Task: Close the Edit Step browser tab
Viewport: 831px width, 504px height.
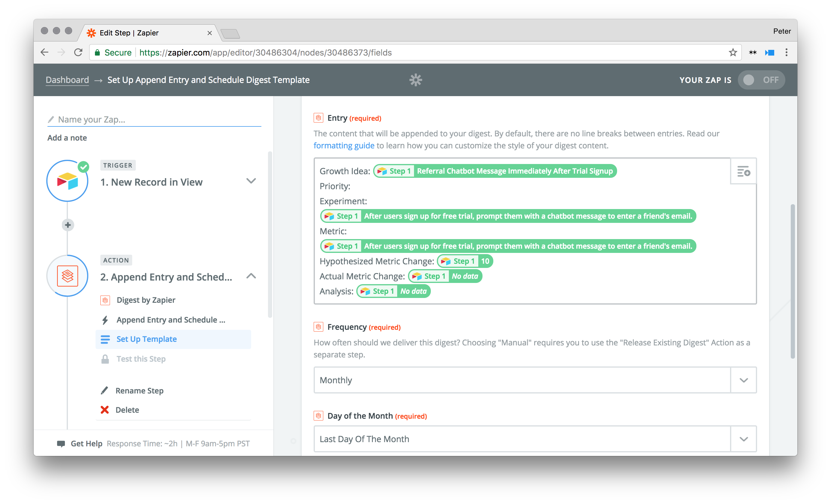Action: (x=209, y=33)
